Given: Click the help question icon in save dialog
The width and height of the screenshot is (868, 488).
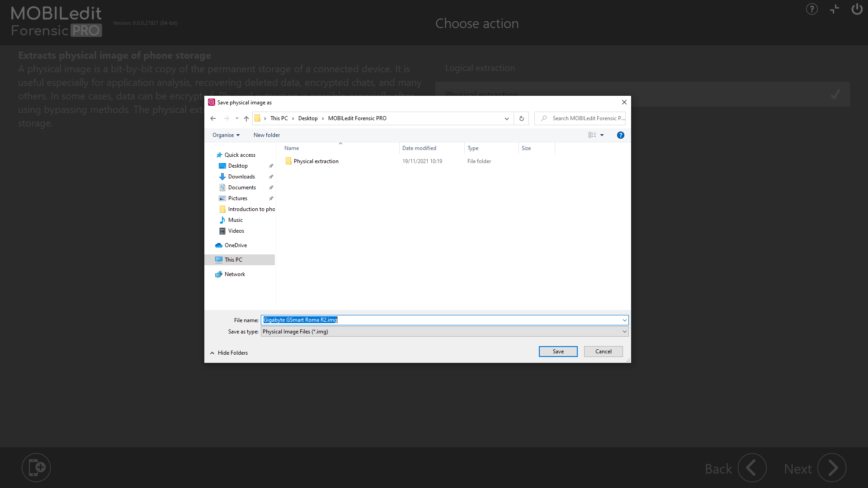Looking at the screenshot, I should tap(621, 135).
